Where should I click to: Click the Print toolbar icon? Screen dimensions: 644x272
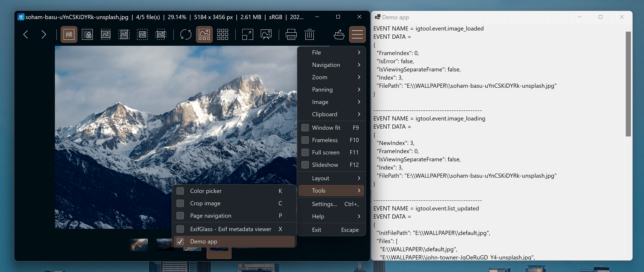tap(291, 34)
